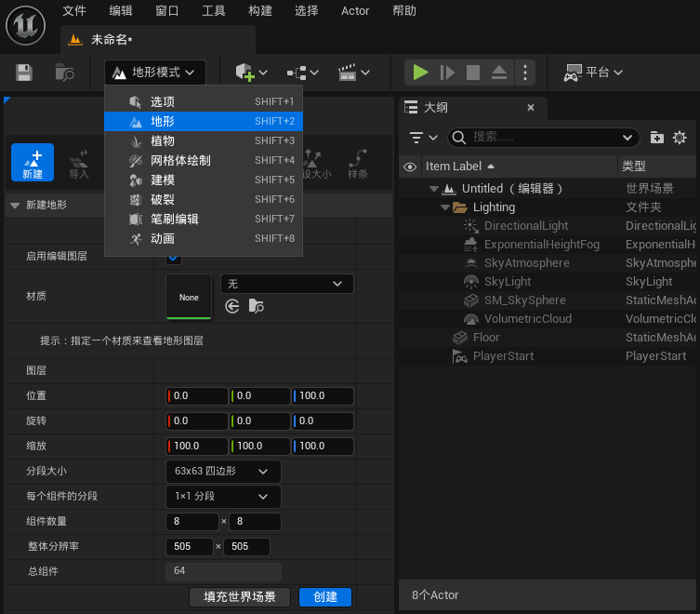Open the blueprint nodes toolbar icon
Screen dimensions: 700x614
tap(297, 73)
